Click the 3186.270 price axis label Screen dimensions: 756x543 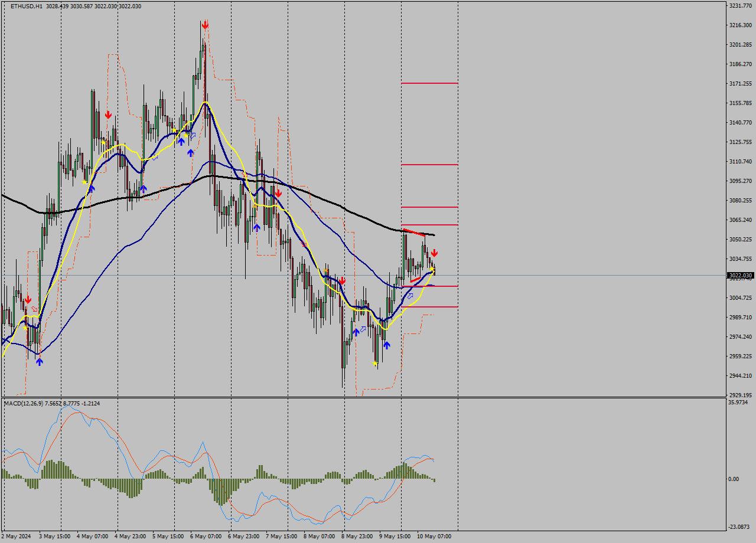[740, 64]
